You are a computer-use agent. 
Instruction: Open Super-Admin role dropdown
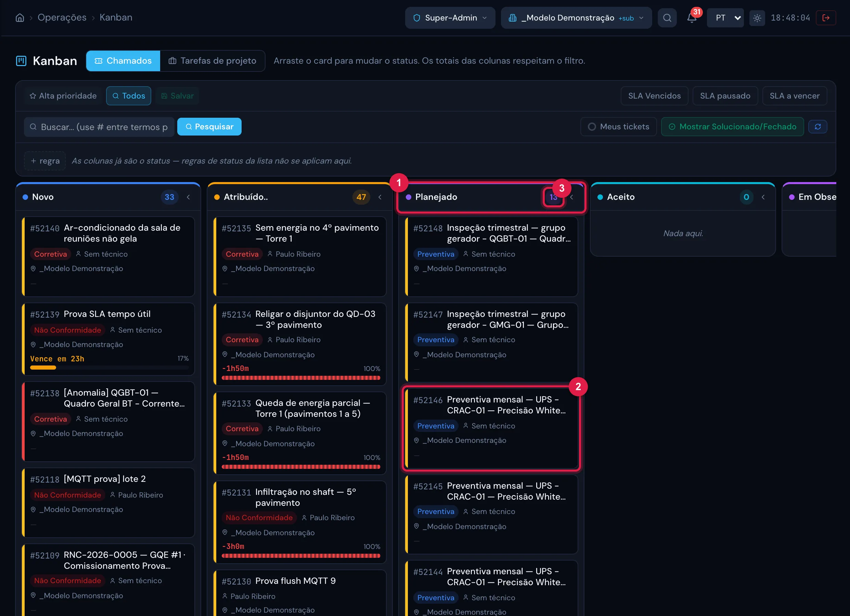tap(450, 17)
